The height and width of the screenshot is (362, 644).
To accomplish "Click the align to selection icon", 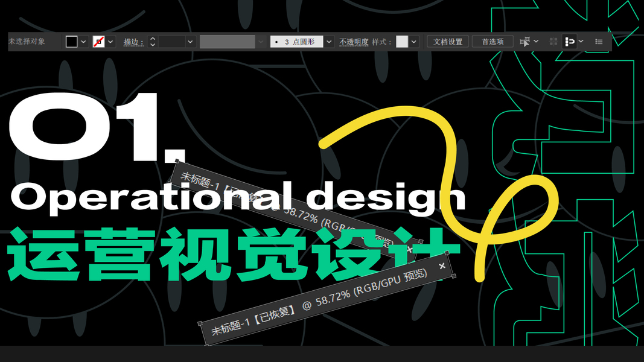I will [x=570, y=42].
